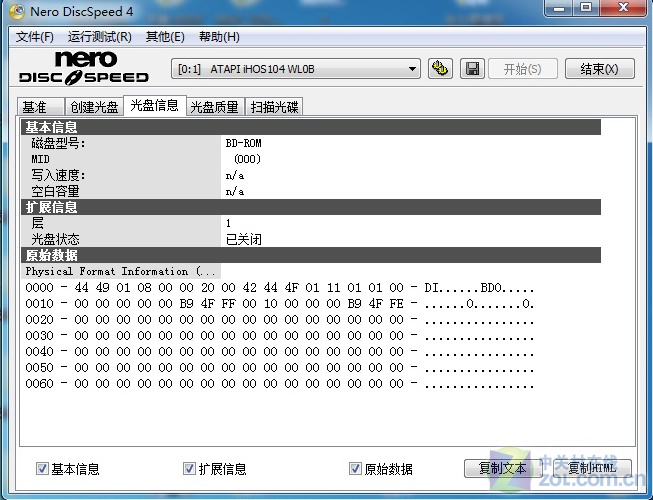Click the 光盘状态 label

pyautogui.click(x=55, y=239)
